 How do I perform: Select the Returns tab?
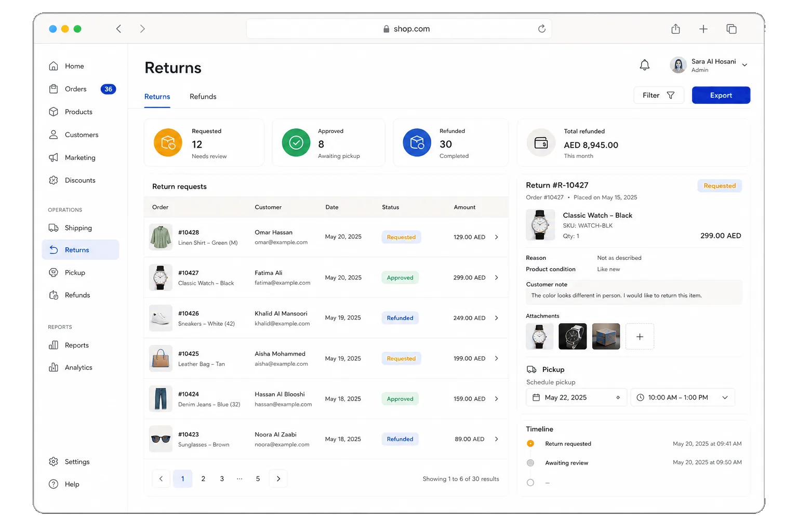click(x=157, y=97)
